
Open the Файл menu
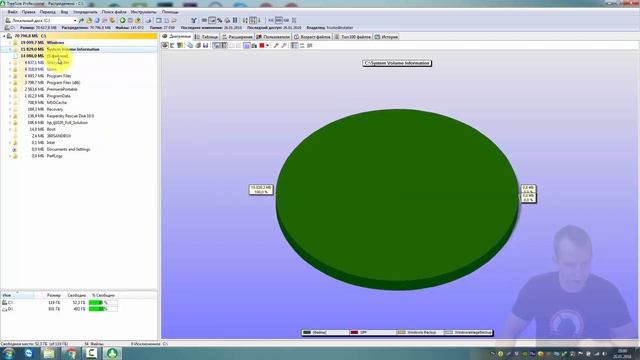click(x=13, y=12)
